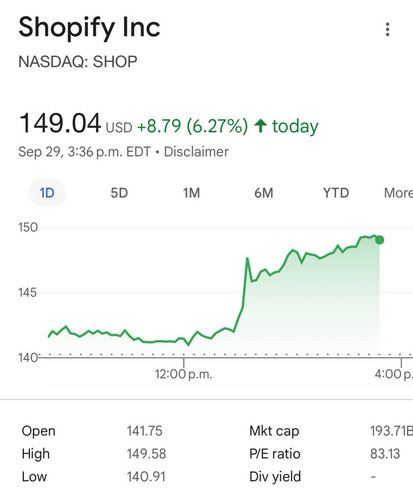Image resolution: width=413 pixels, height=500 pixels.
Task: Click the Div yield label
Action: coord(275,477)
